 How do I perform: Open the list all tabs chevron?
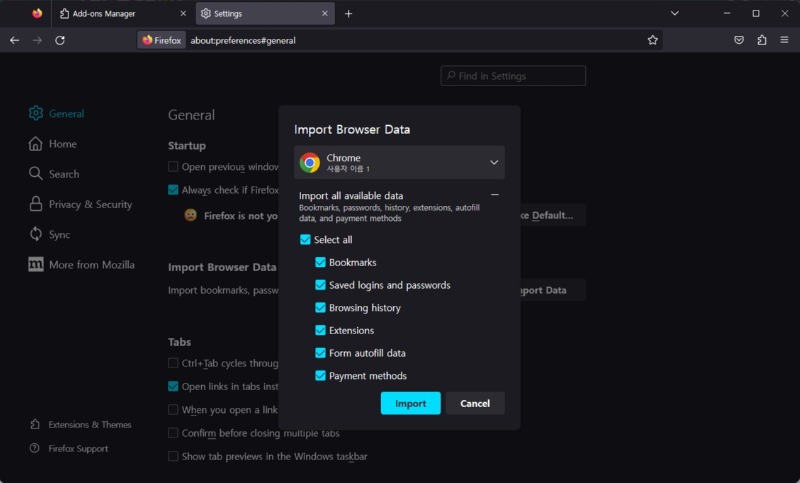coord(674,14)
